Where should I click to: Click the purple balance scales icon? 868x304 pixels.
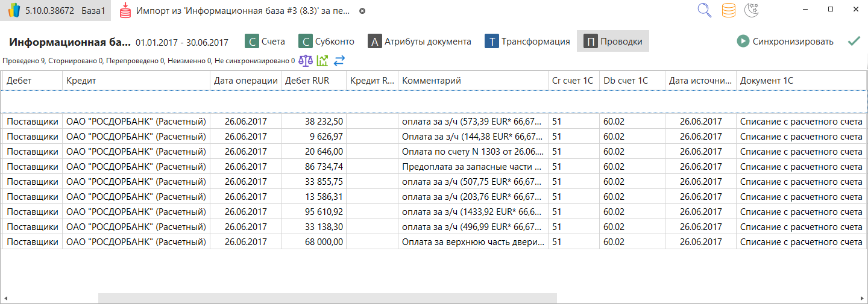click(306, 61)
